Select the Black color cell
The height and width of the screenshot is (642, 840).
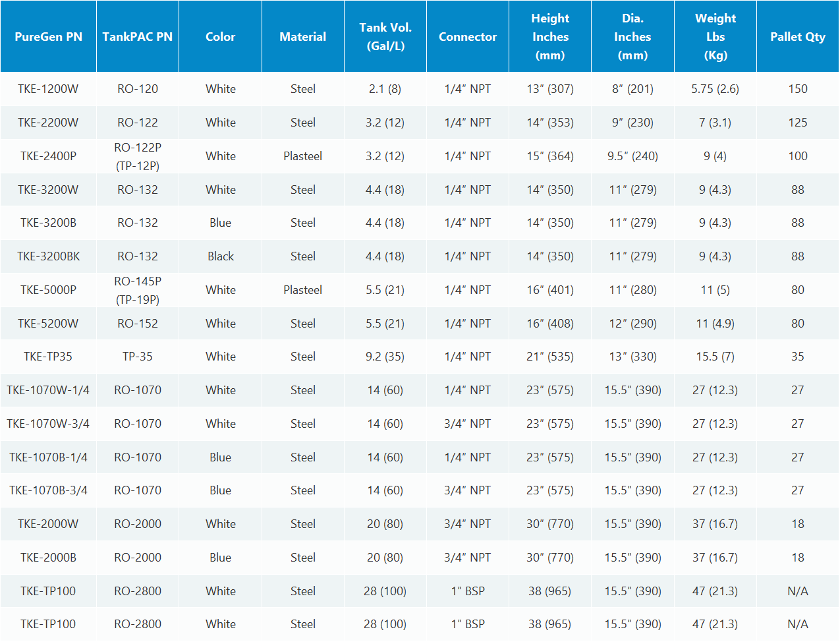[x=221, y=256]
